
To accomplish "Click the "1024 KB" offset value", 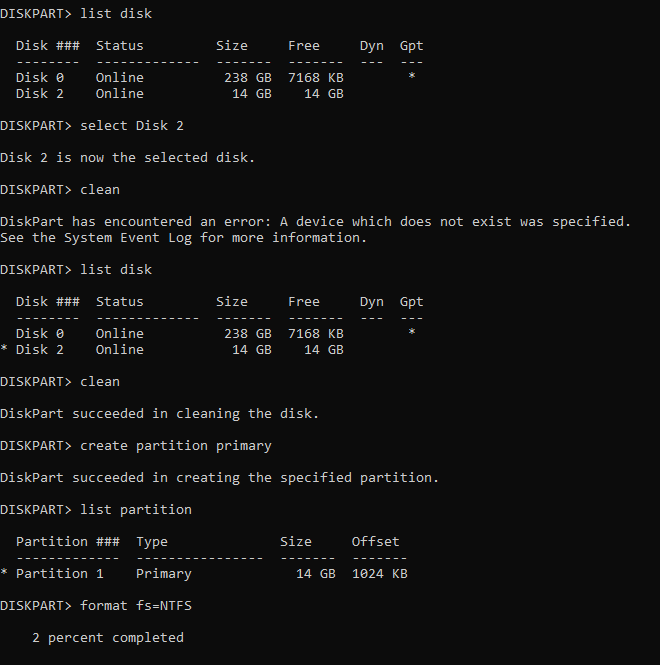I will point(380,573).
